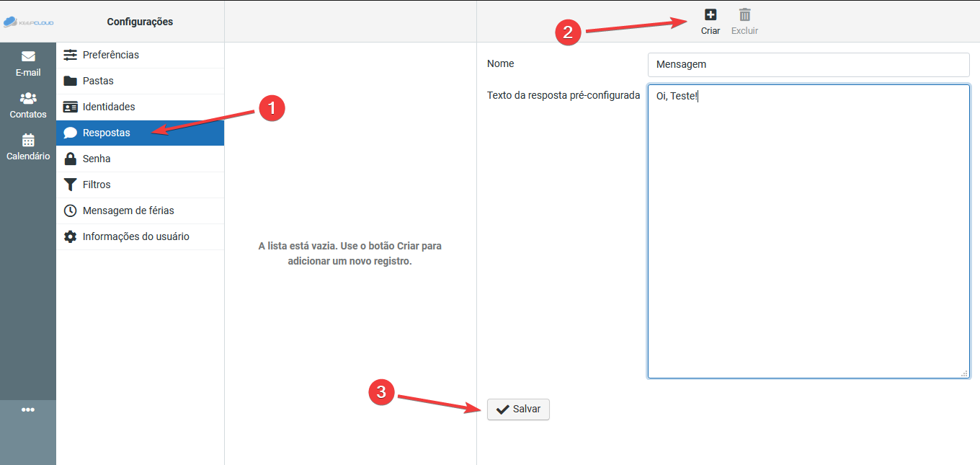Viewport: 980px width, 465px height.
Task: Click the Filtros funnel icon
Action: pyautogui.click(x=70, y=185)
